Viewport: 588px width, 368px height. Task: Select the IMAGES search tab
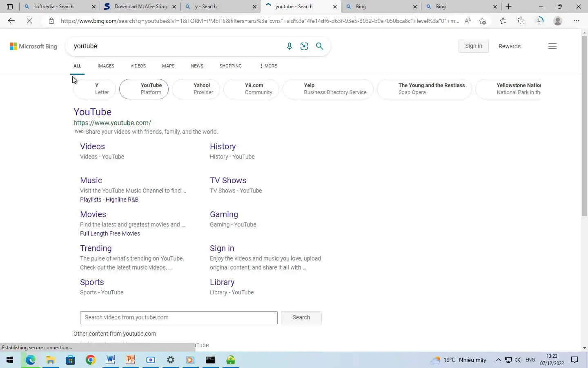point(106,66)
